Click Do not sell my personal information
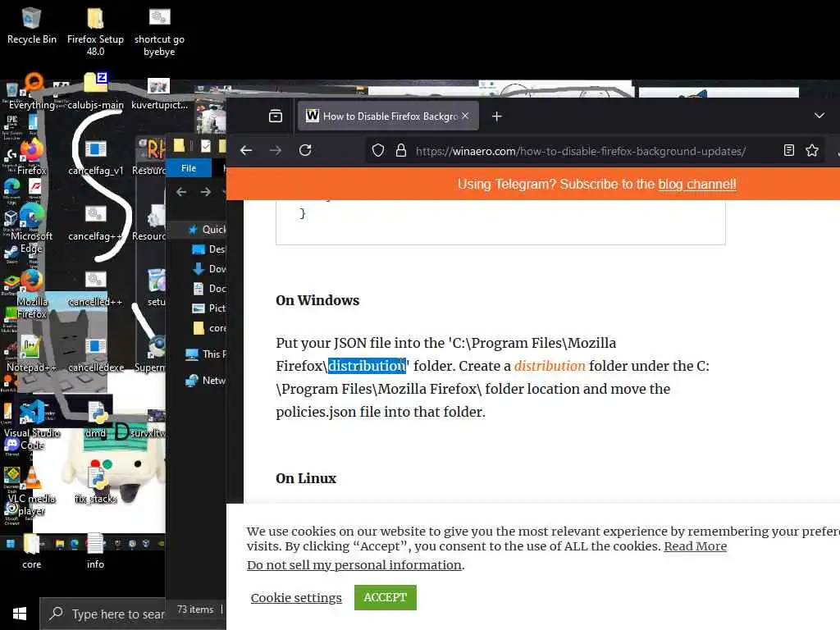 (x=354, y=565)
